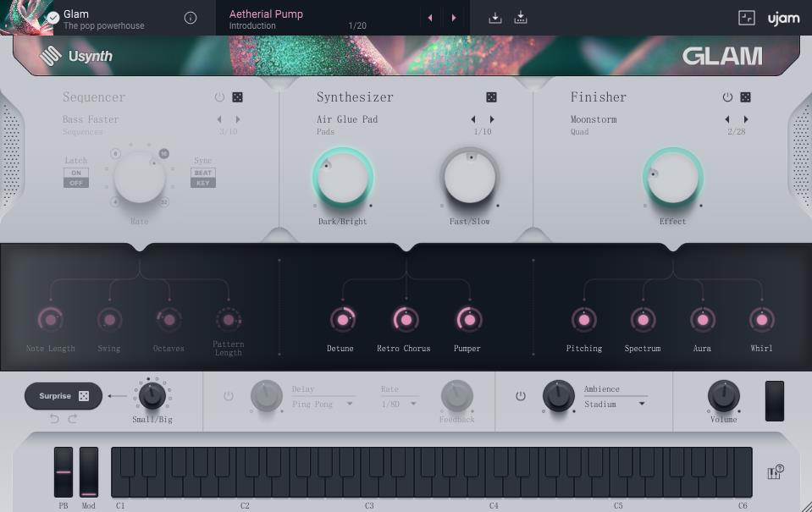Click the Finisher Effect knob

[672, 178]
